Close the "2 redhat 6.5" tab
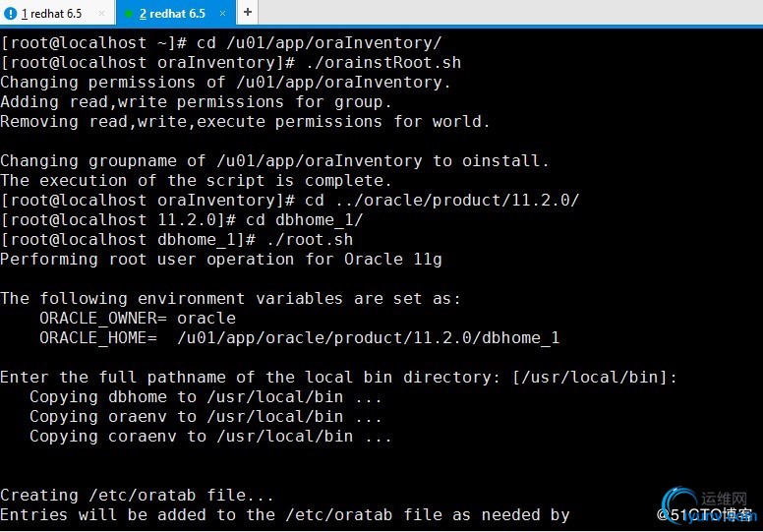The height and width of the screenshot is (532, 763). click(x=222, y=13)
